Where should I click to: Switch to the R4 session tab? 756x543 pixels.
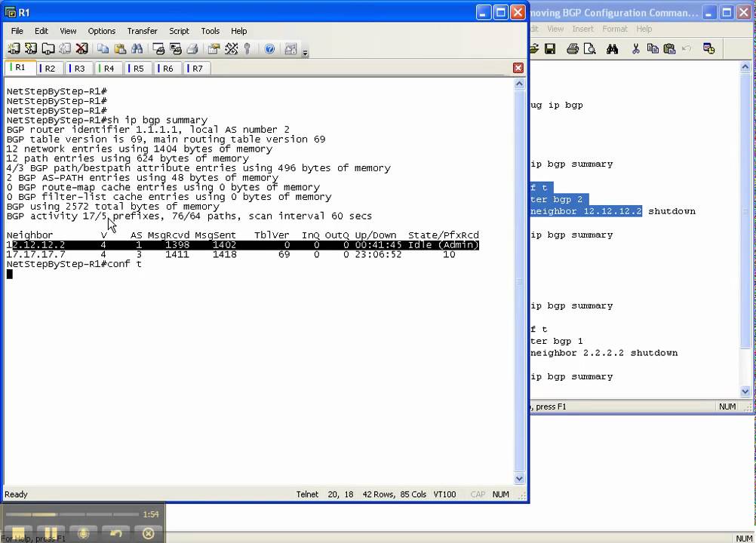[109, 69]
